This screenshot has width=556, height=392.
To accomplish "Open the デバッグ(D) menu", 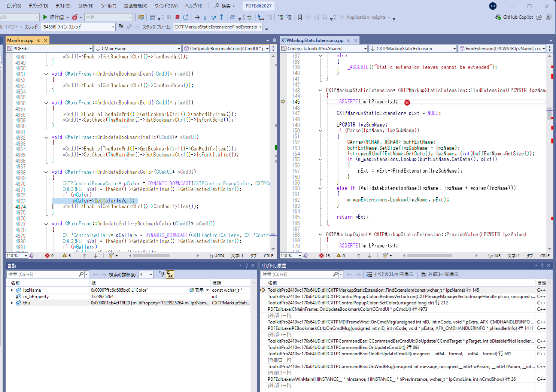I will [x=38, y=6].
